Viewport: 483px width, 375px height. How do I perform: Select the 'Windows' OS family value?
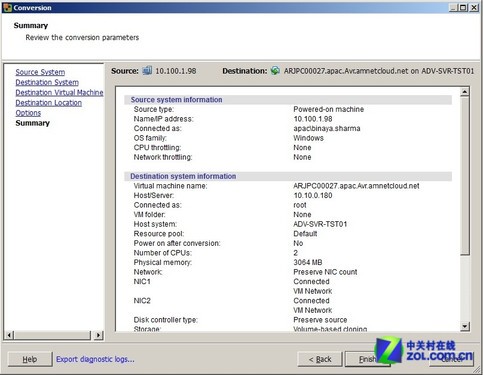308,138
